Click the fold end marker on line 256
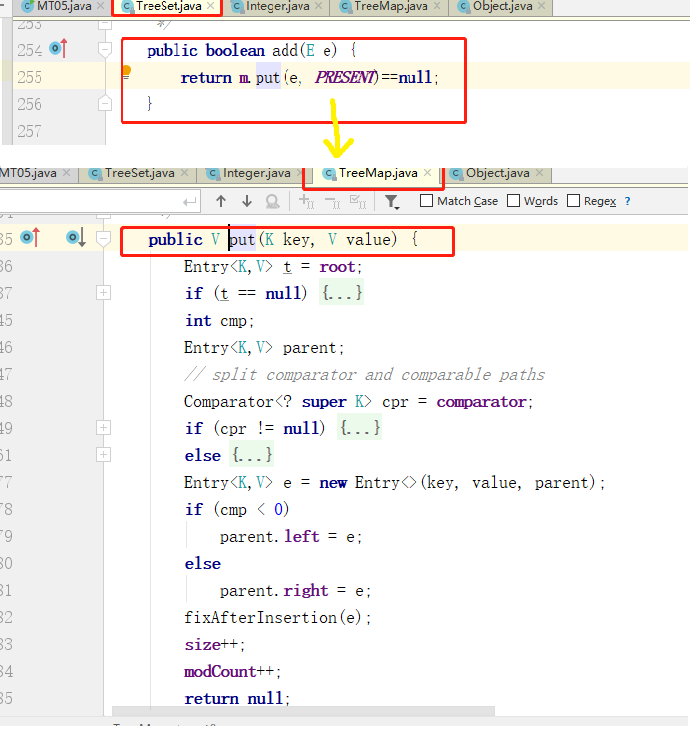Viewport: 695px width, 736px height. tap(105, 104)
